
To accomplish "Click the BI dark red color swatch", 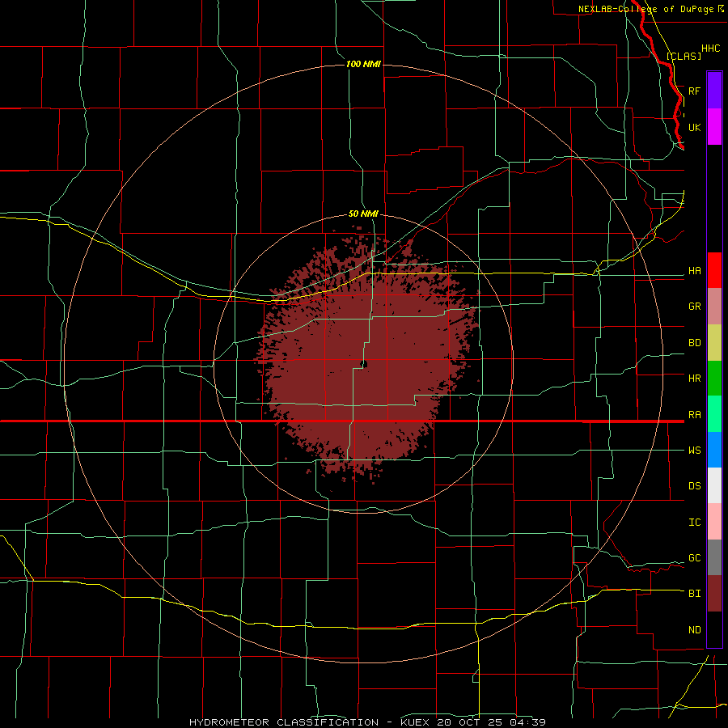I will tap(714, 594).
